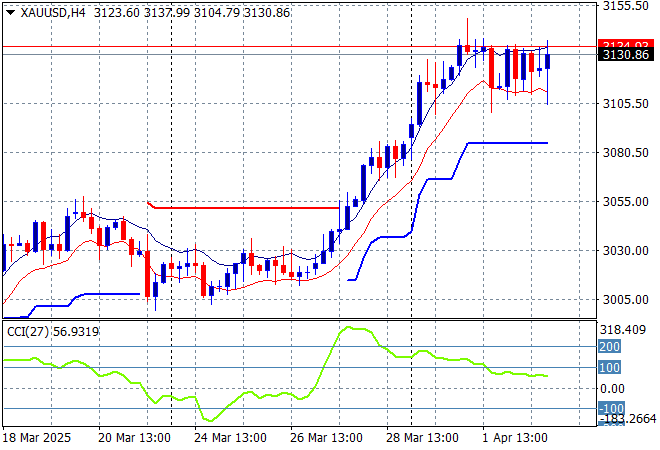Click the 3080.50 price axis label

click(627, 153)
